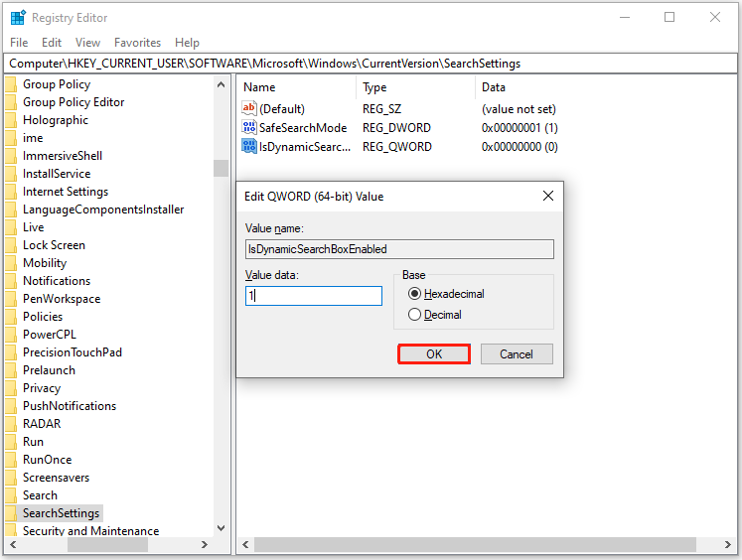
Task: Click the Policies folder icon
Action: (11, 317)
